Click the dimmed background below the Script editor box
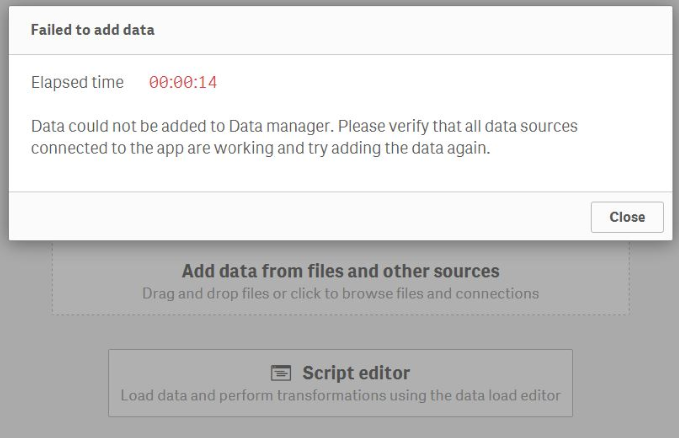The width and height of the screenshot is (679, 438). (340, 428)
